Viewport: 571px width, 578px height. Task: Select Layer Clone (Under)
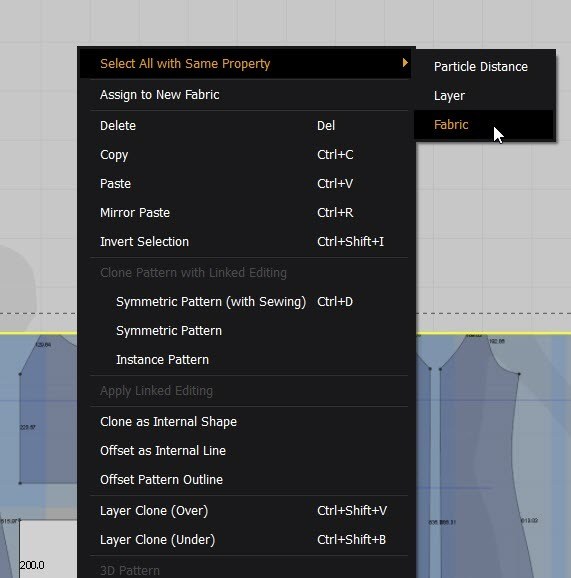click(246, 540)
